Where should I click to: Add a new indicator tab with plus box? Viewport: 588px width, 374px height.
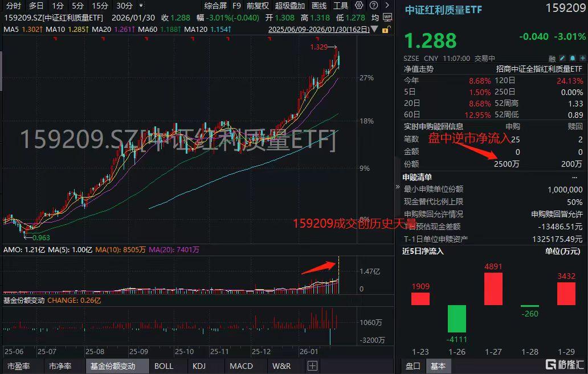tap(312, 366)
